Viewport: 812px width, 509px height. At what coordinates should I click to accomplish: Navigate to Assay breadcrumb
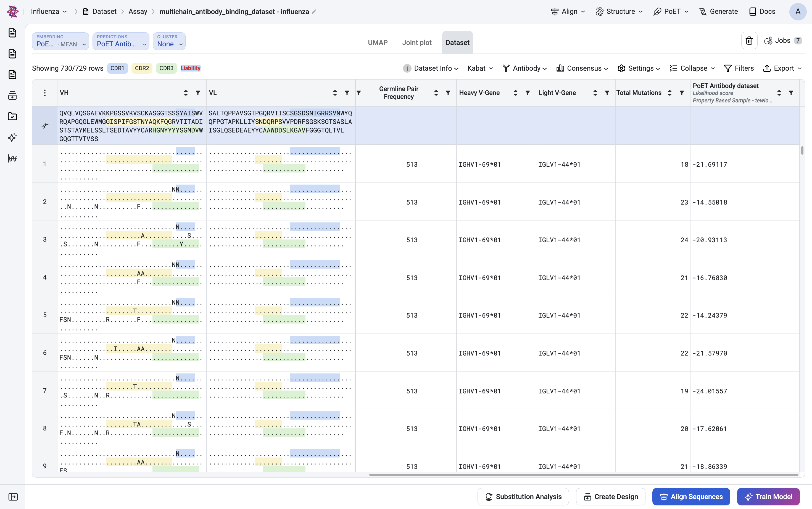138,11
